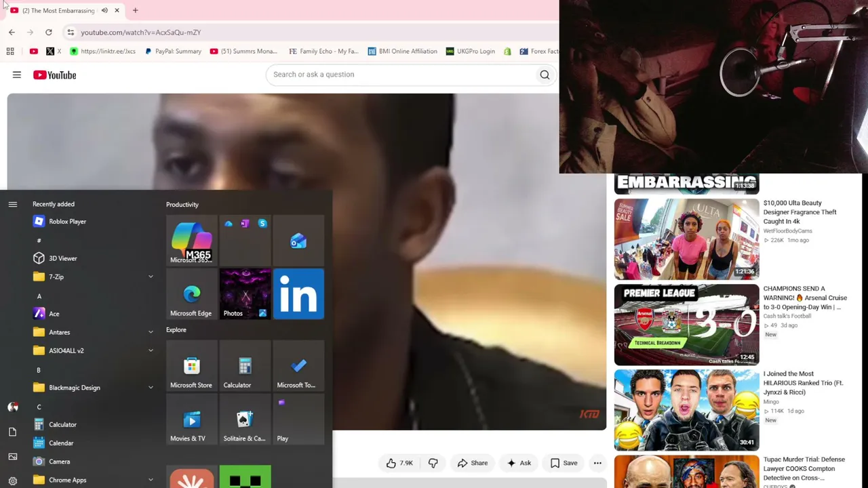Go back in the browser
868x488 pixels.
(12, 33)
